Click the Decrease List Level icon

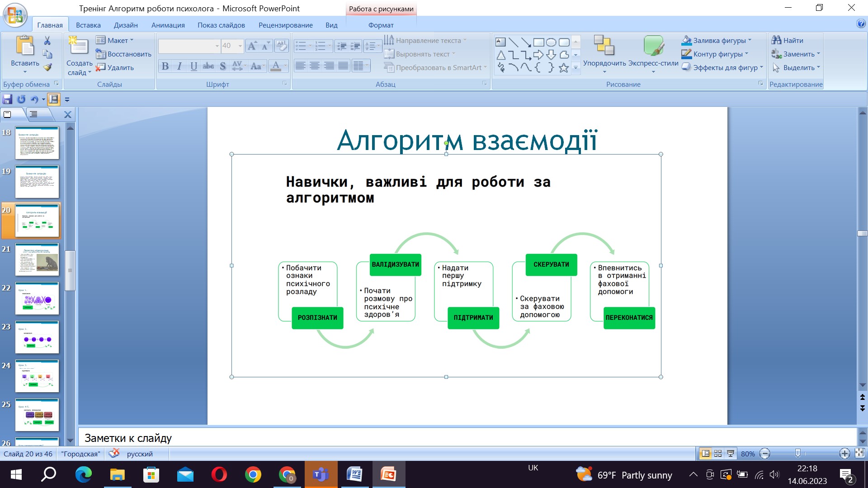coord(342,46)
